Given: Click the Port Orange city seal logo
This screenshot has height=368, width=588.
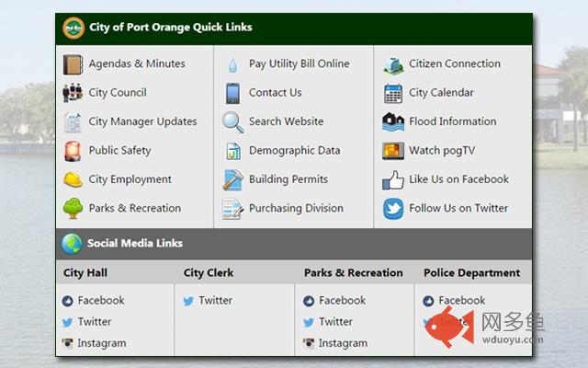Looking at the screenshot, I should coord(73,28).
